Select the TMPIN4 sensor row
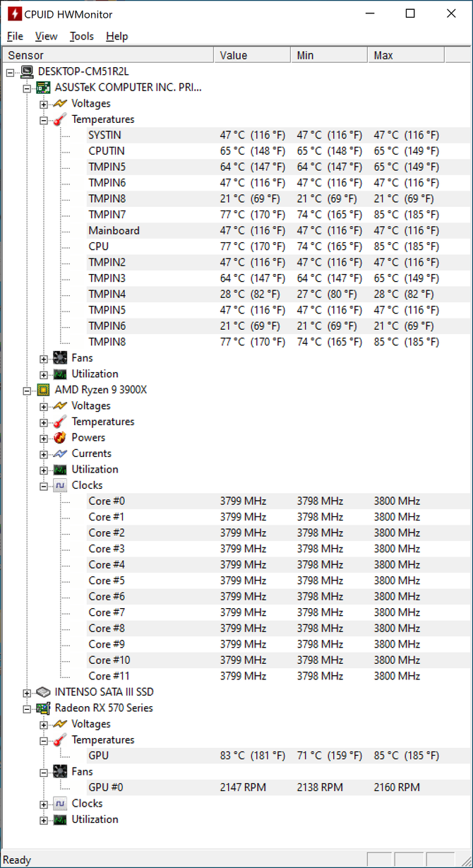Viewport: 473px width, 868px height. [278, 294]
